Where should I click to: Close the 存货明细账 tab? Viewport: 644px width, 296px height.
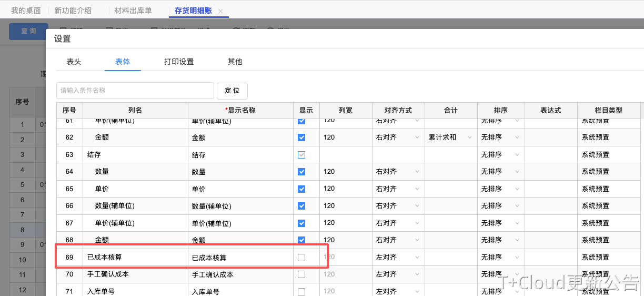click(x=220, y=11)
